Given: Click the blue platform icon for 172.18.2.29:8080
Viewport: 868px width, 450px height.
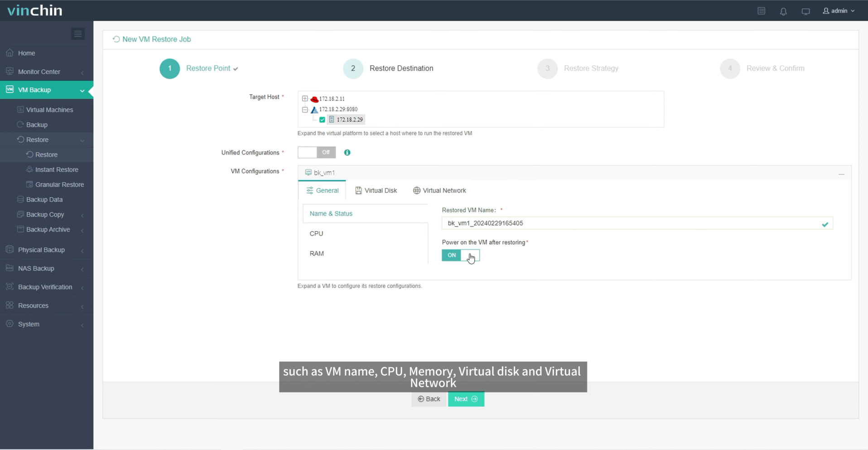Looking at the screenshot, I should point(314,110).
